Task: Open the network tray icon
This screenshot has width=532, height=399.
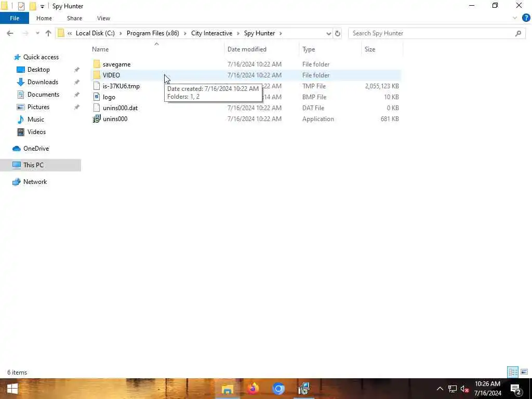Action: coord(452,389)
